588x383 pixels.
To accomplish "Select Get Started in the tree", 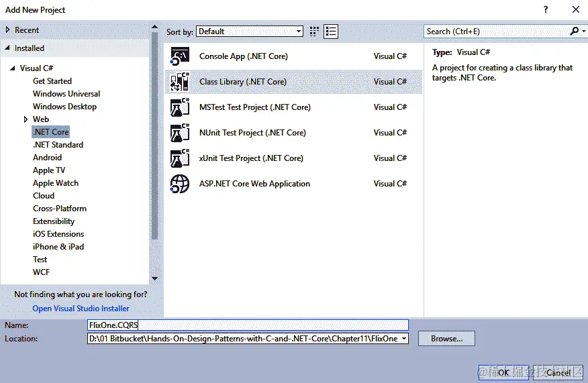I will tap(52, 81).
